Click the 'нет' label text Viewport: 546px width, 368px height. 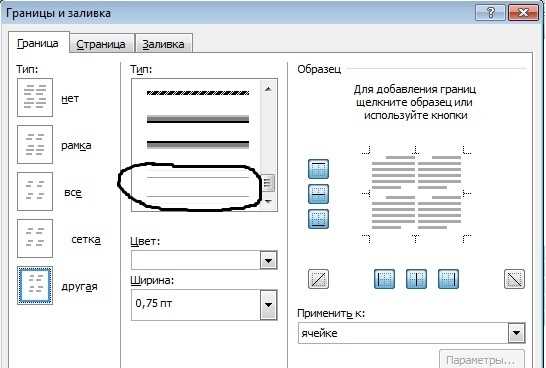pyautogui.click(x=70, y=99)
